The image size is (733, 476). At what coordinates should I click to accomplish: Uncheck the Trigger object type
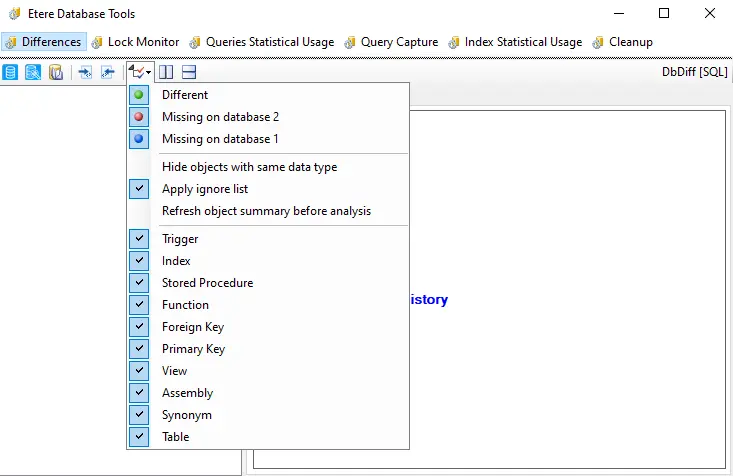(180, 239)
